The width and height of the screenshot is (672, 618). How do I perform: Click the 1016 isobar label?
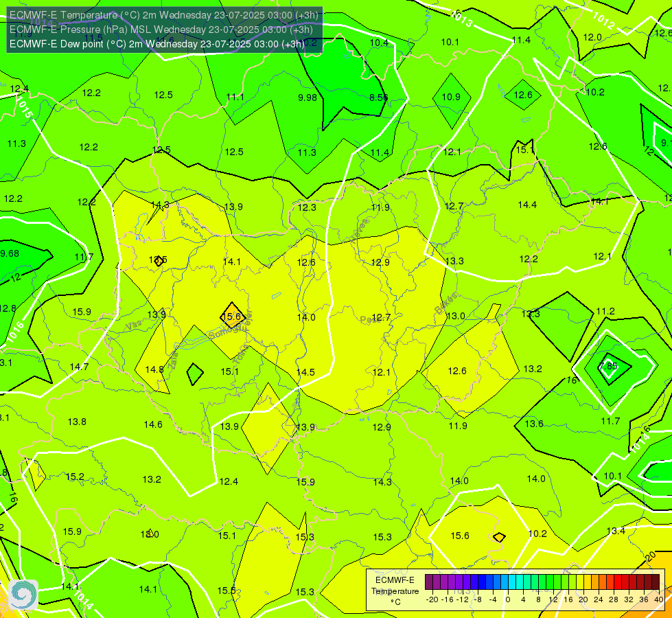pos(15,332)
